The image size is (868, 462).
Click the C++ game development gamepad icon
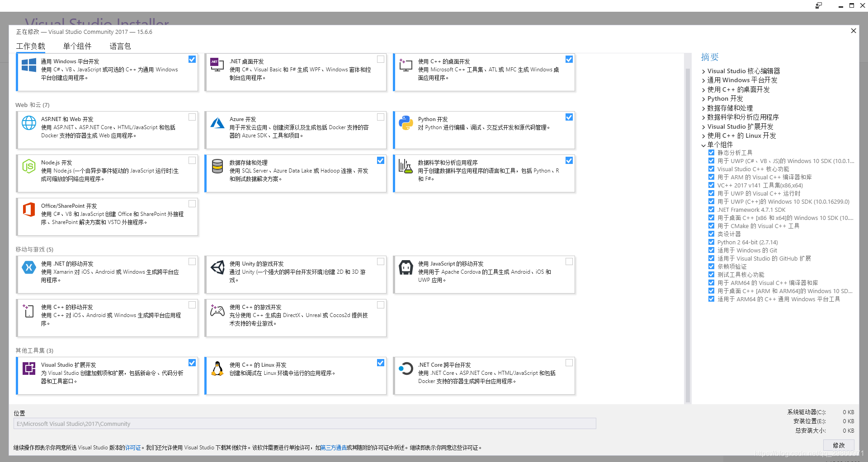point(217,310)
